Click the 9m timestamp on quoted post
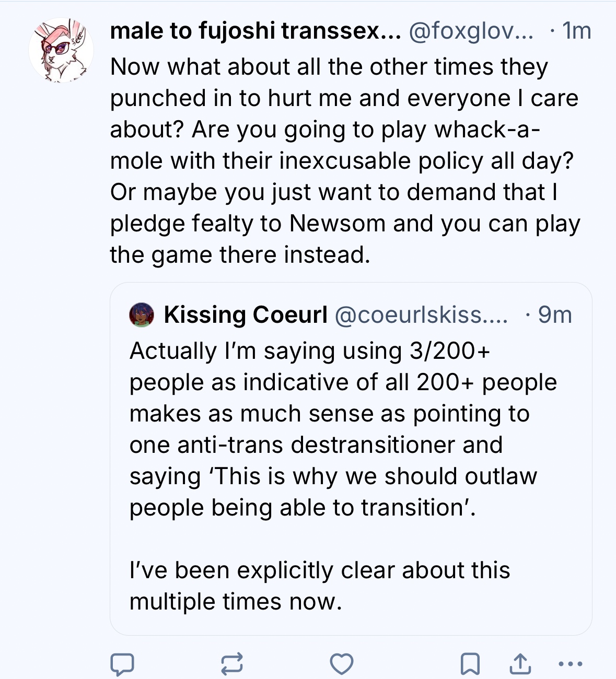Image resolution: width=616 pixels, height=679 pixels. tap(554, 314)
